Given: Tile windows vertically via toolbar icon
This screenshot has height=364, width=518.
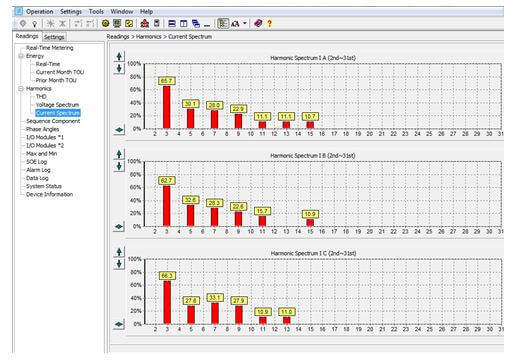Looking at the screenshot, I should coord(184,24).
